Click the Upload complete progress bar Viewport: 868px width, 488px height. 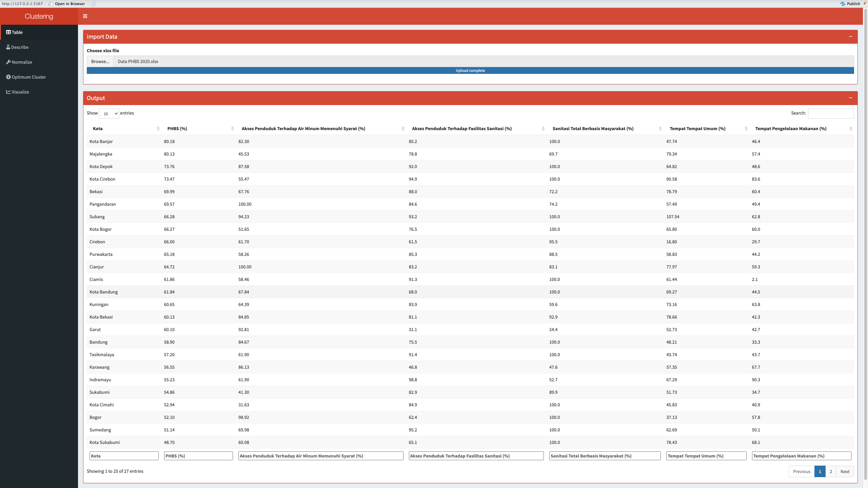pos(470,70)
